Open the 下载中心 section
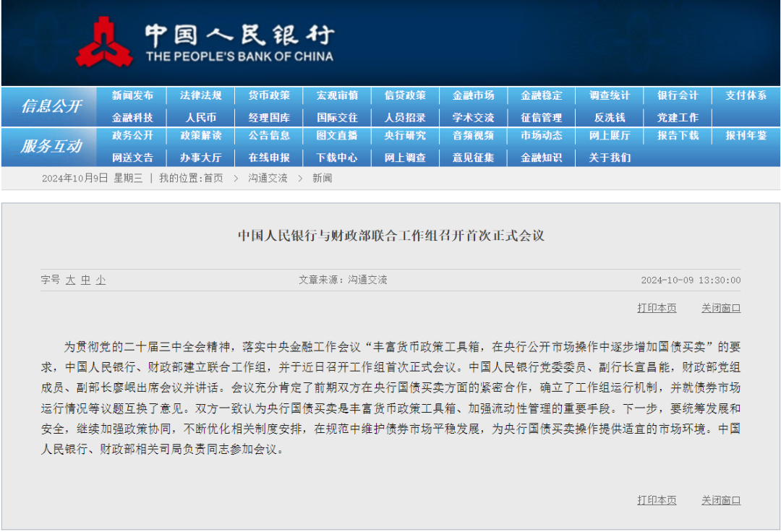The width and height of the screenshot is (781, 532). [337, 158]
